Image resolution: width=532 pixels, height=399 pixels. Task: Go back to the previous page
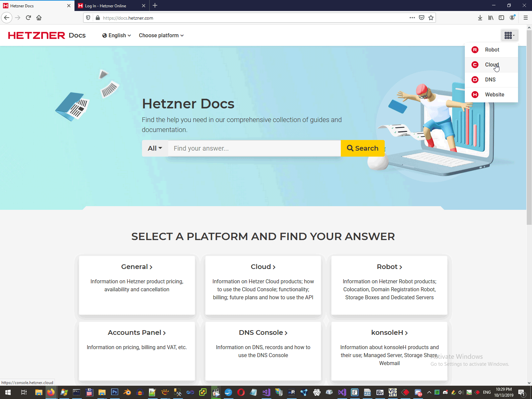[7, 18]
